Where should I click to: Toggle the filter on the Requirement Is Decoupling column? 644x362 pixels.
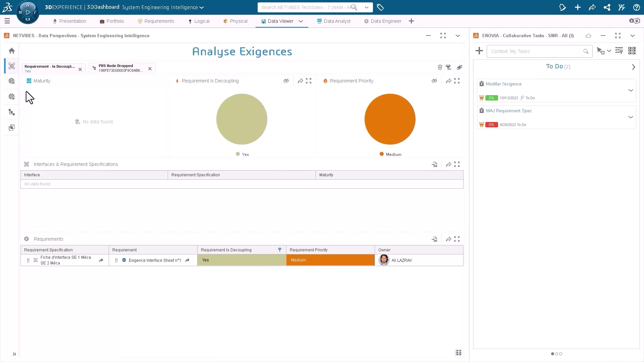click(279, 250)
